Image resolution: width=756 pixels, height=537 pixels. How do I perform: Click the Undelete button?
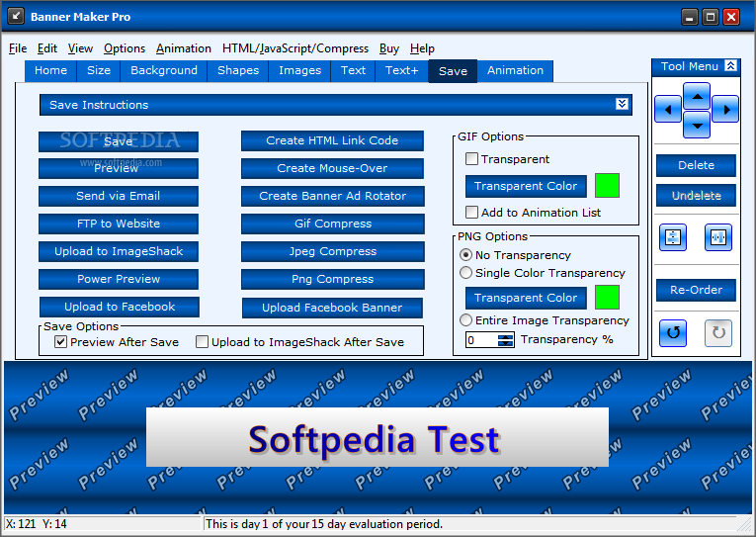[x=696, y=196]
